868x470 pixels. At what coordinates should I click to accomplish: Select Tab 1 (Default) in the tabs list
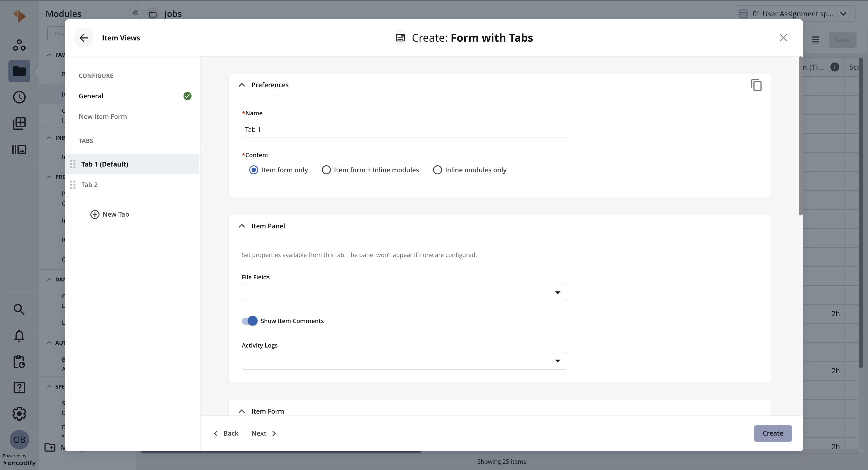point(132,164)
